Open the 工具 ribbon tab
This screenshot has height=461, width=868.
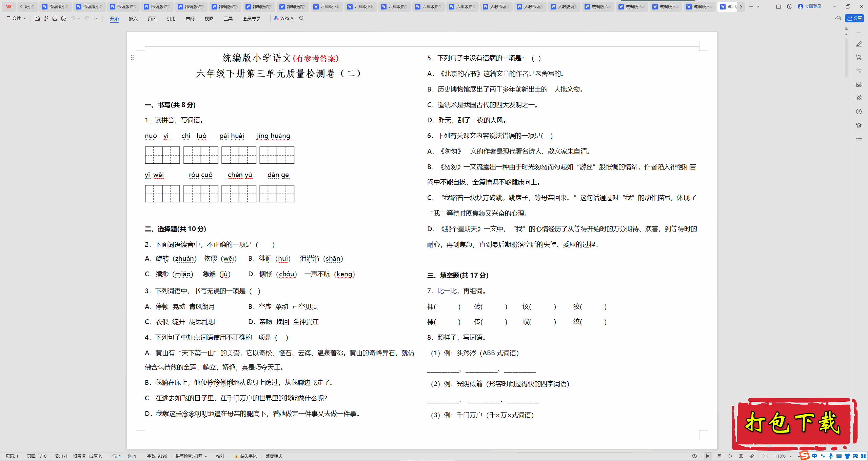click(x=228, y=19)
